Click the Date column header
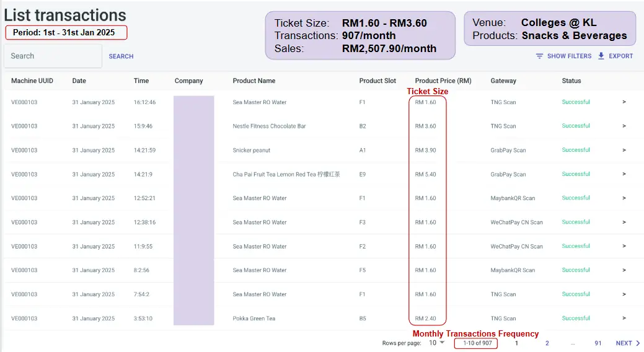644x352 pixels. click(x=79, y=81)
